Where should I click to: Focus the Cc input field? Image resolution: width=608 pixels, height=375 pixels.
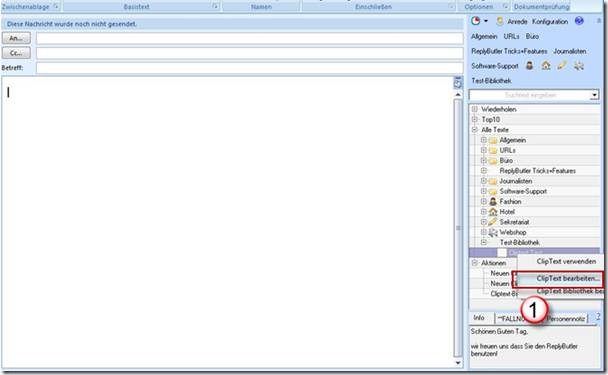click(x=250, y=53)
